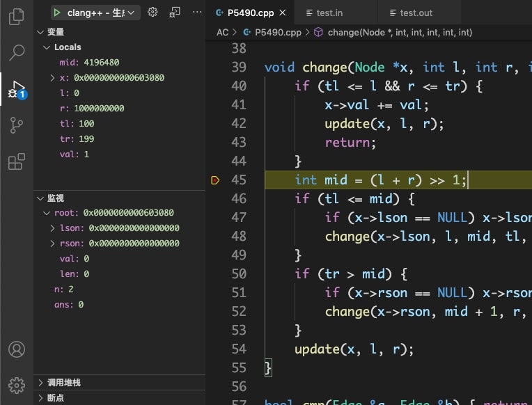Open the Extensions view
This screenshot has width=532, height=405.
pyautogui.click(x=16, y=163)
